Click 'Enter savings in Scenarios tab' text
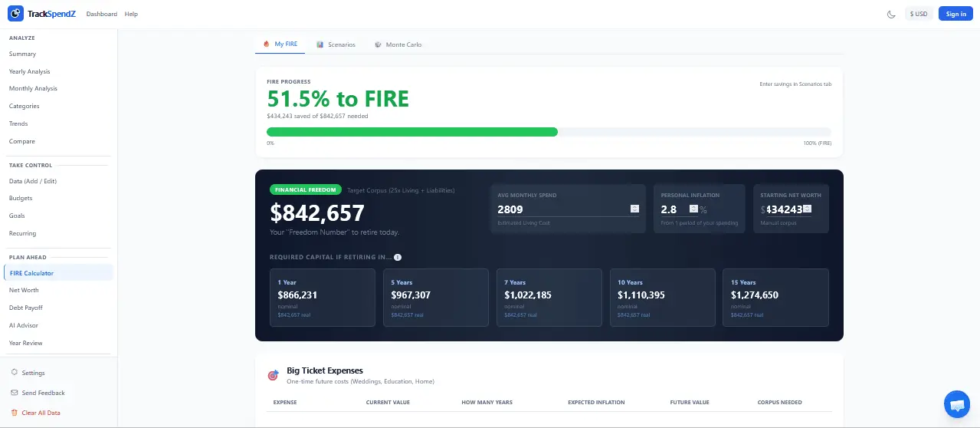The height and width of the screenshot is (428, 980). [795, 84]
